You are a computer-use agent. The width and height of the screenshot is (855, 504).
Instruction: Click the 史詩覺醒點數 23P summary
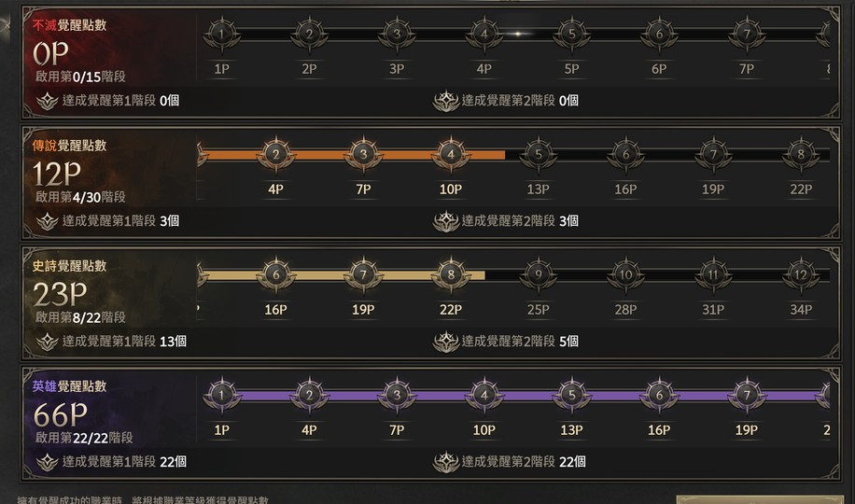coord(60,294)
